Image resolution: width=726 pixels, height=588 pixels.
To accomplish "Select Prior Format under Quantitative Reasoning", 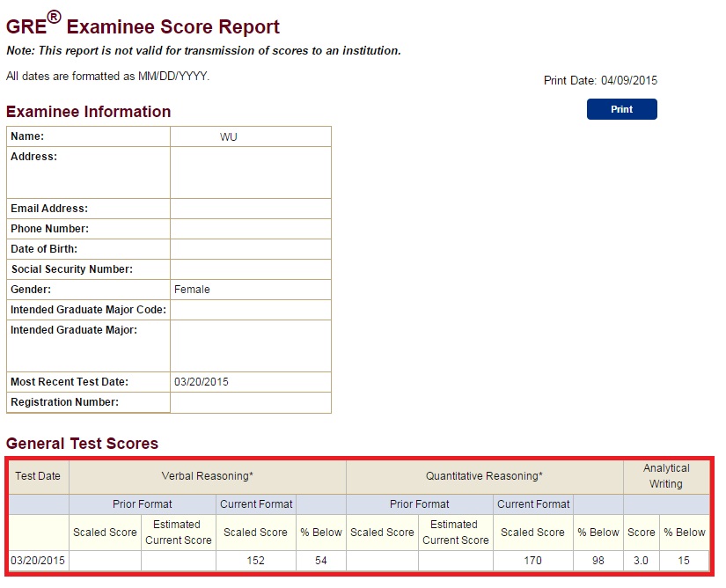I will pyautogui.click(x=420, y=504).
